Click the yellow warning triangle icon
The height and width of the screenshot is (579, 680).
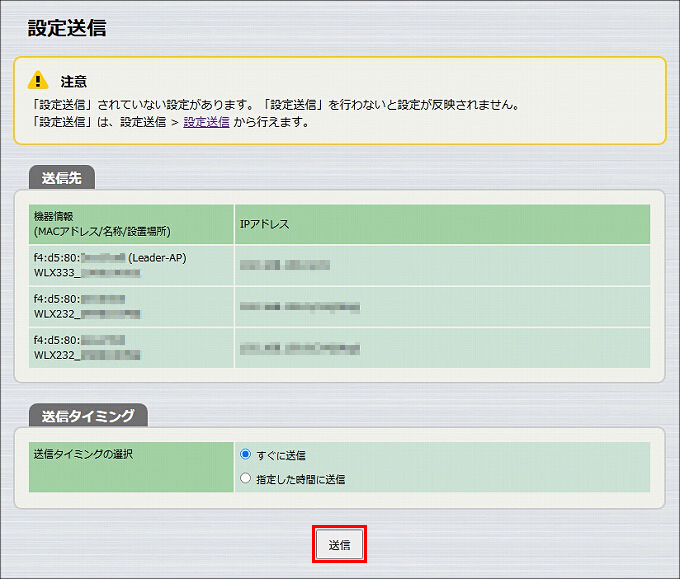tap(38, 80)
